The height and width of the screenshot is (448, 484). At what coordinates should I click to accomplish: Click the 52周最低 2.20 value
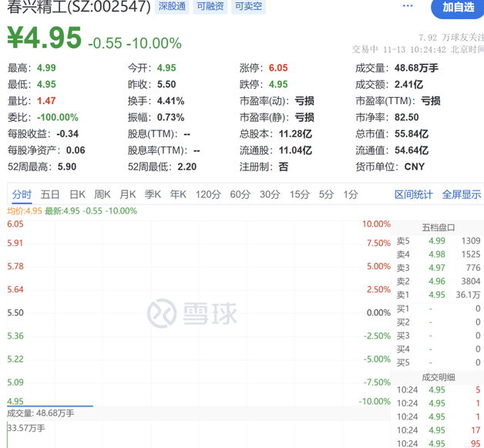(187, 167)
